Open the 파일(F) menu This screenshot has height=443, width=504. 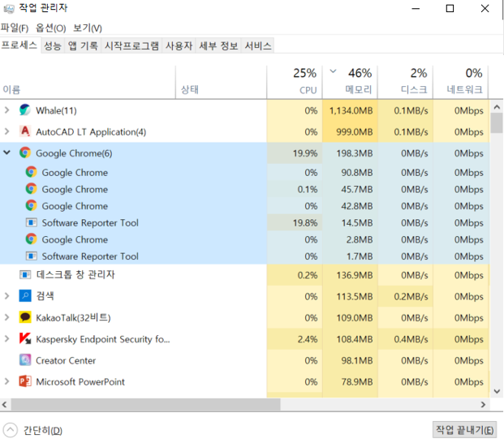point(15,28)
